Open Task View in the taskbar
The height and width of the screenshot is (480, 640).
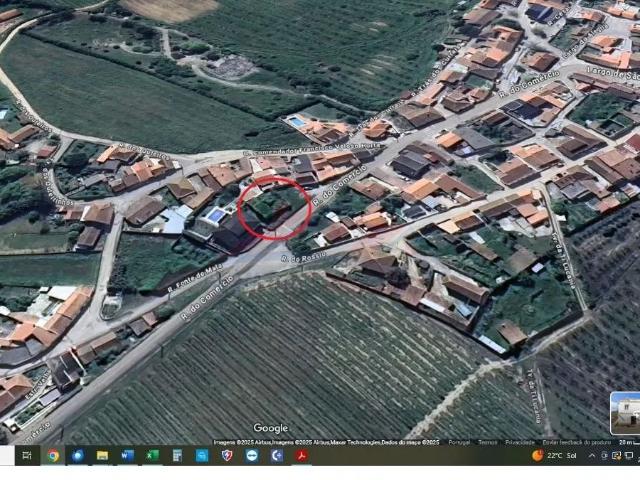[x=27, y=456]
